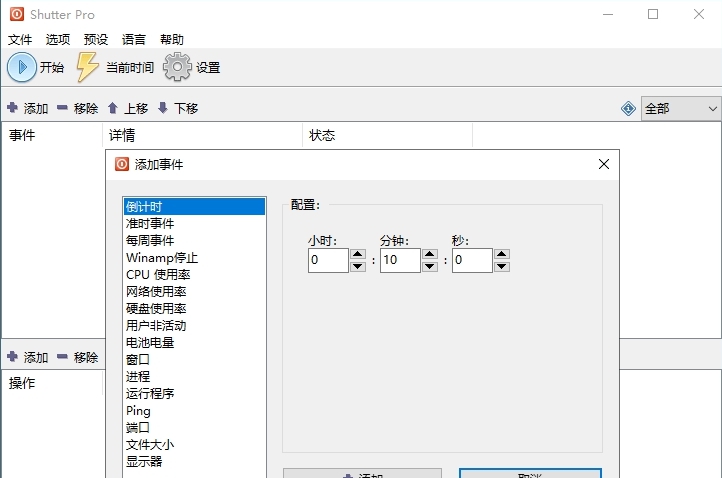
Task: Minimize the Shutter Pro window
Action: pyautogui.click(x=608, y=14)
